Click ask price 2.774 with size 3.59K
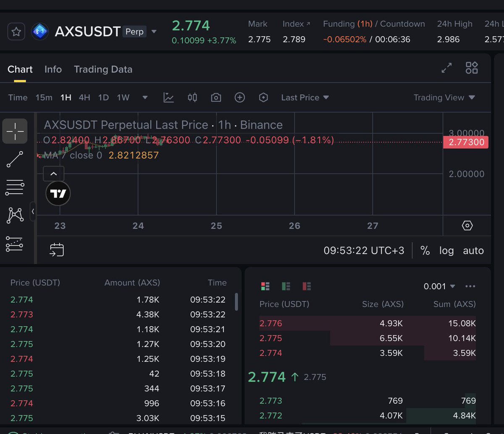 coord(271,353)
